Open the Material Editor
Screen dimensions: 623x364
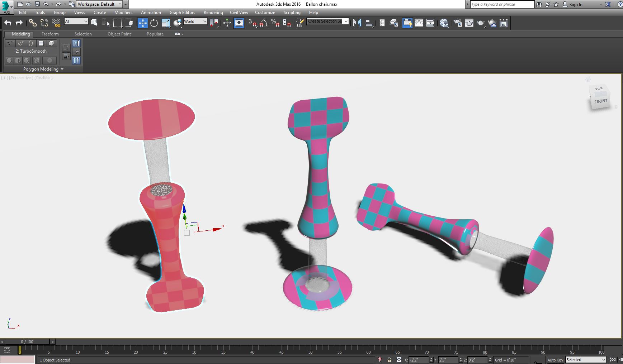pos(444,23)
